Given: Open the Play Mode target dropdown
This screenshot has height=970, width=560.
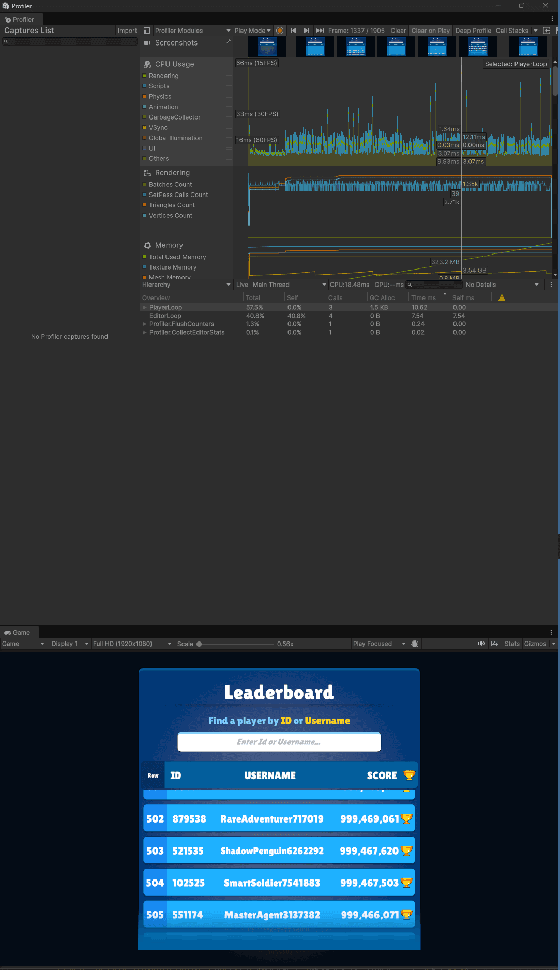Looking at the screenshot, I should tap(252, 31).
